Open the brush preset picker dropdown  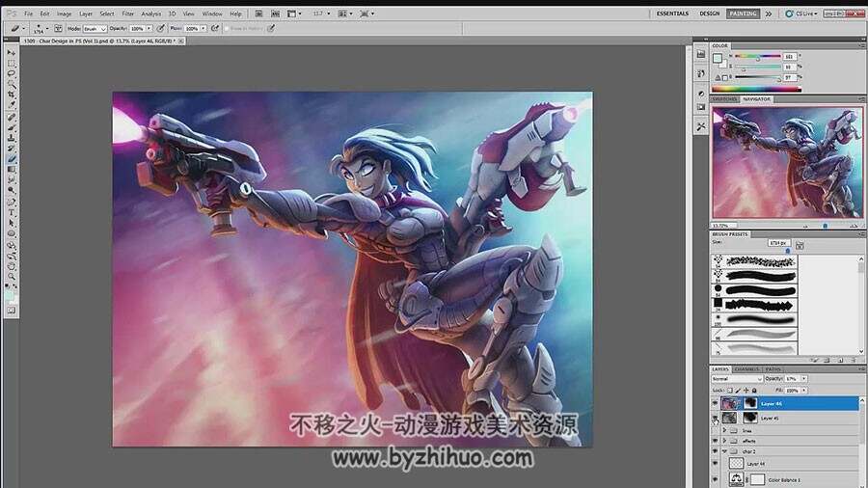(47, 28)
